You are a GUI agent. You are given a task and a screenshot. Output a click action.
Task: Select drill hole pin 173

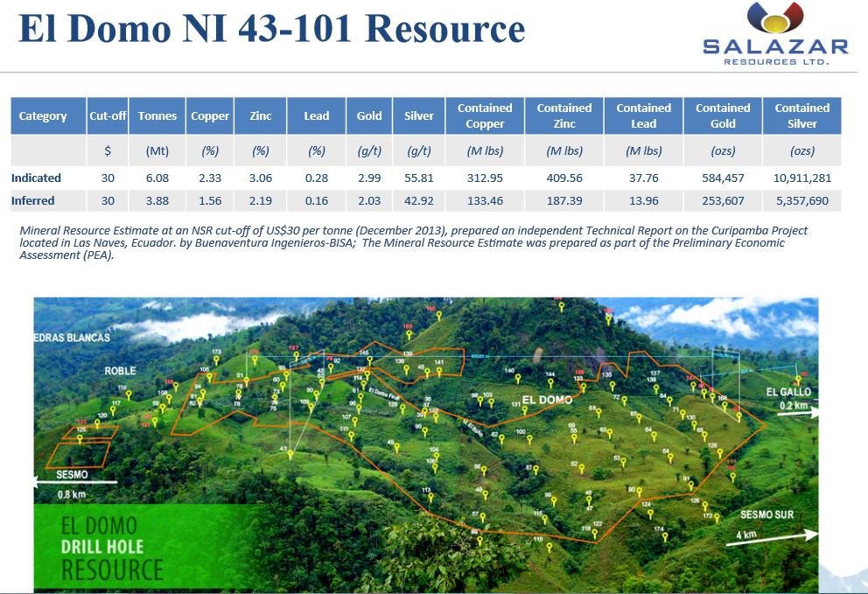tap(216, 360)
